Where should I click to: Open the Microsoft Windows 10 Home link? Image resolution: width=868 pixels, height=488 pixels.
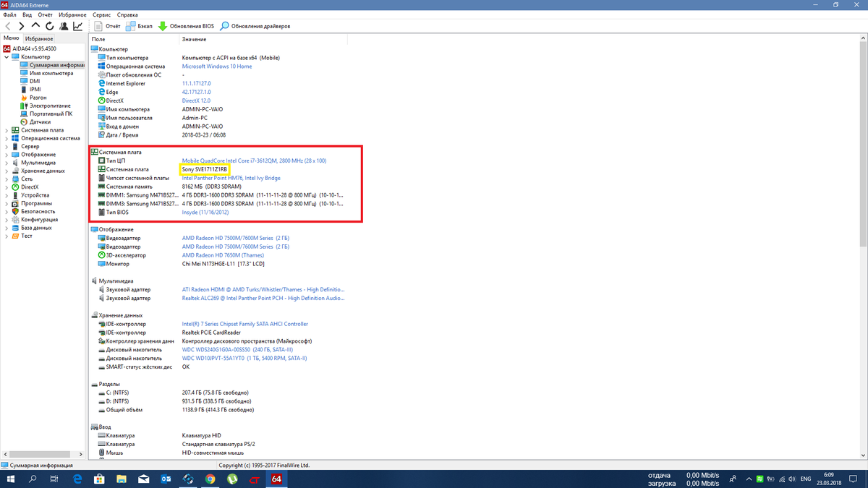pos(217,67)
